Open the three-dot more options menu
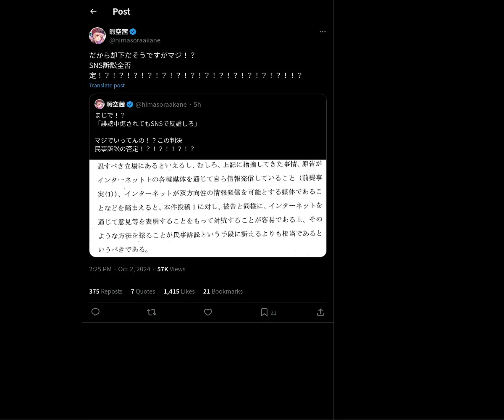 point(323,31)
